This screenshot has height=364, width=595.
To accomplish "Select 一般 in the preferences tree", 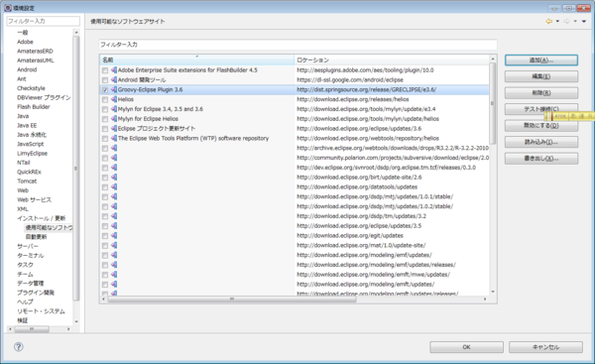I will click(23, 33).
